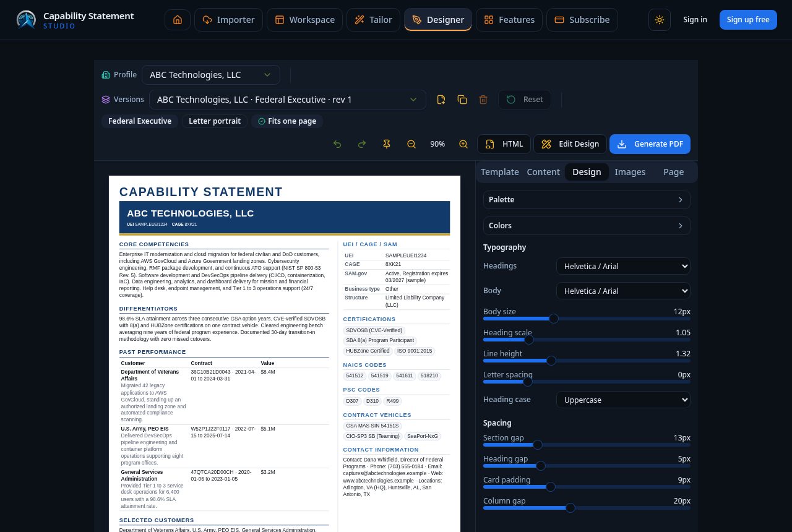The height and width of the screenshot is (532, 792).
Task: Click the Versions layers icon
Action: pos(106,100)
